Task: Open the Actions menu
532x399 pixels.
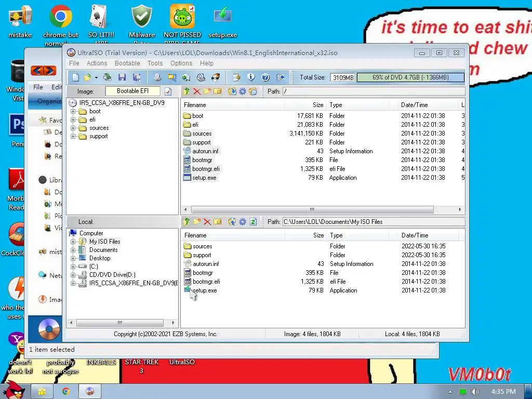Action: [x=97, y=63]
